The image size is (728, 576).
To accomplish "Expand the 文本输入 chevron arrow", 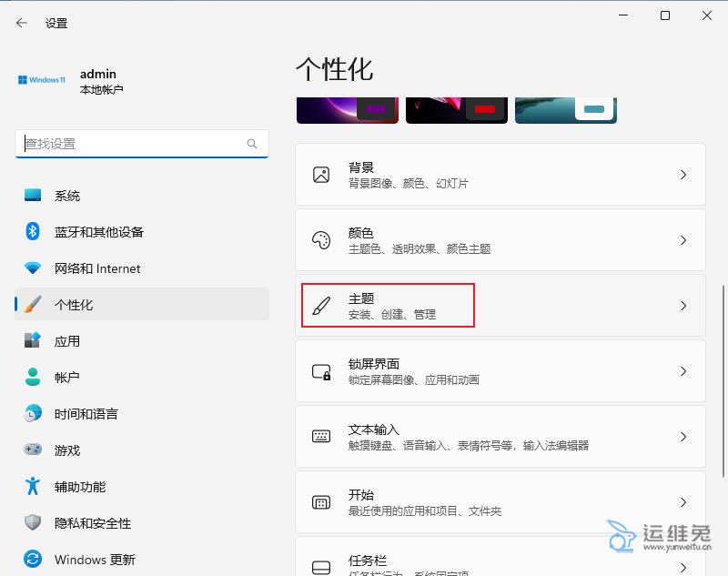I will point(683,437).
